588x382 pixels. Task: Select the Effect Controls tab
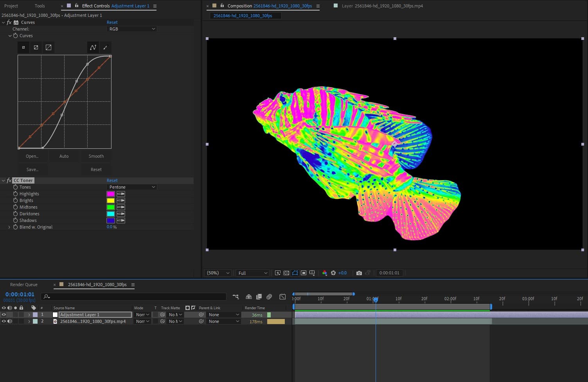[115, 6]
